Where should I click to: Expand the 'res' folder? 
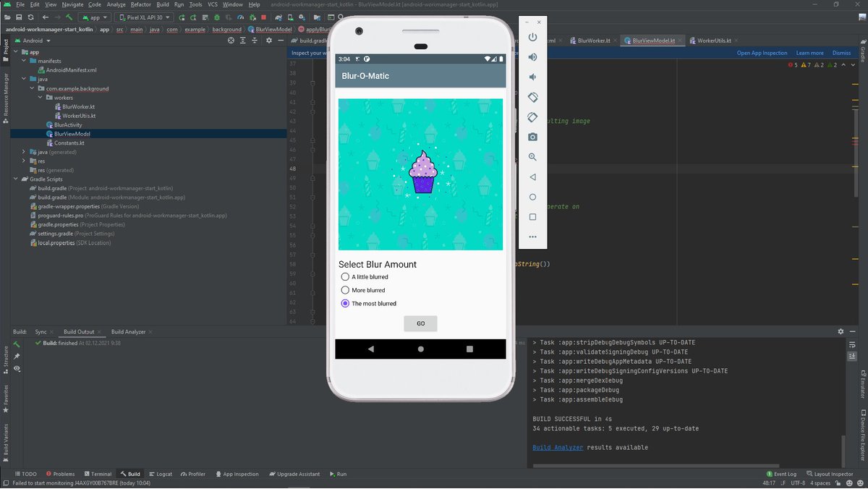click(24, 161)
